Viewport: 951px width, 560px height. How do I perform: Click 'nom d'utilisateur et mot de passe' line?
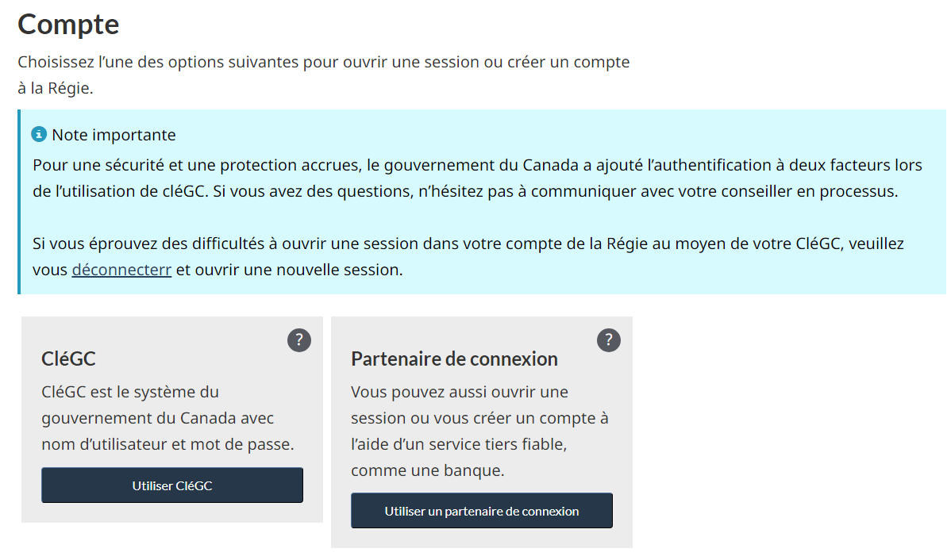tap(167, 444)
